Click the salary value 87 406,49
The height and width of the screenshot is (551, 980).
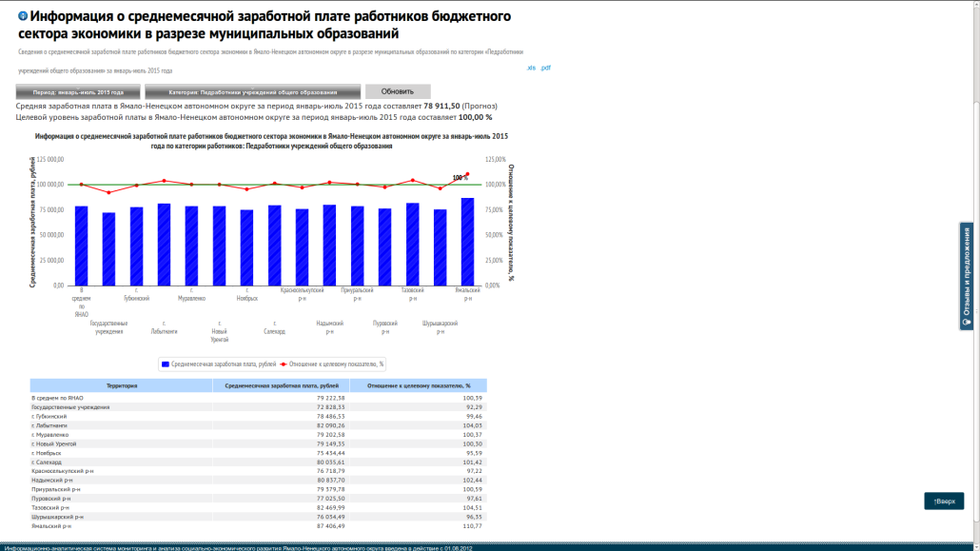pyautogui.click(x=330, y=526)
